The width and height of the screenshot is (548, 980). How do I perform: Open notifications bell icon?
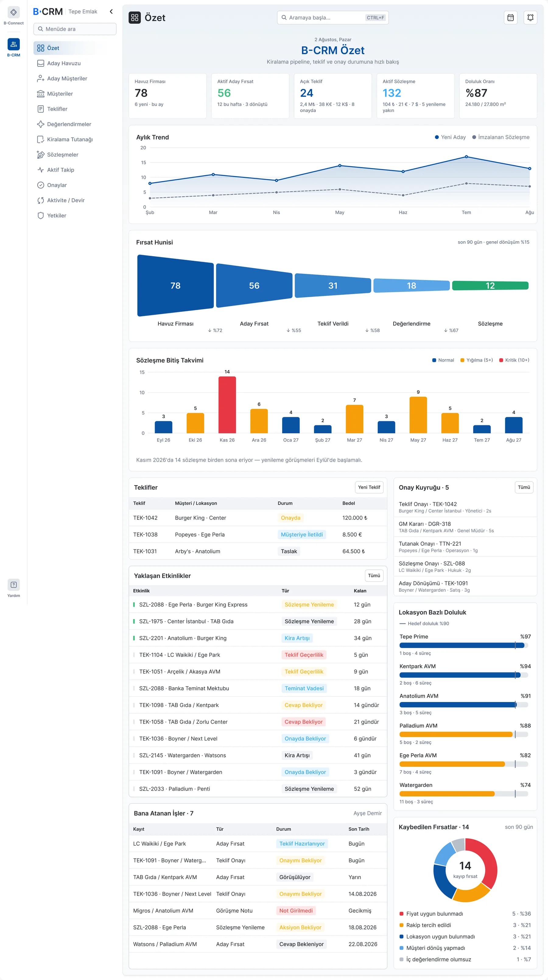(x=530, y=17)
